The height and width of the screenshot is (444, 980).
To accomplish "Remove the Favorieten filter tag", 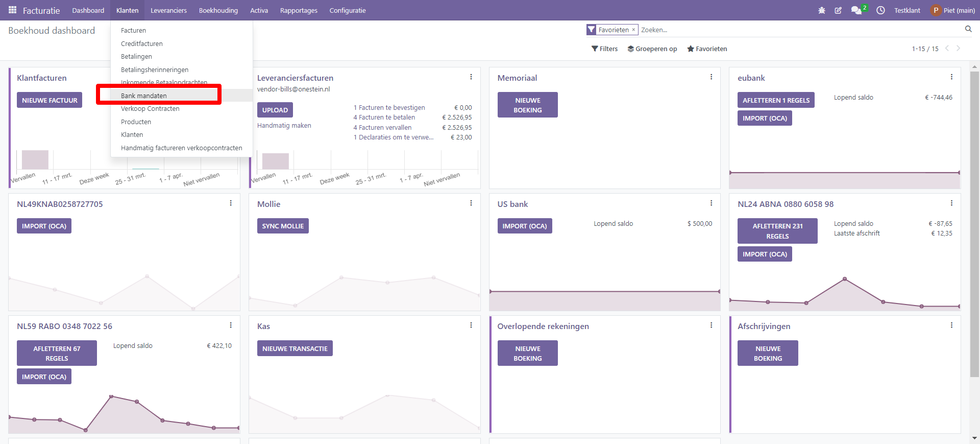I will click(x=633, y=30).
